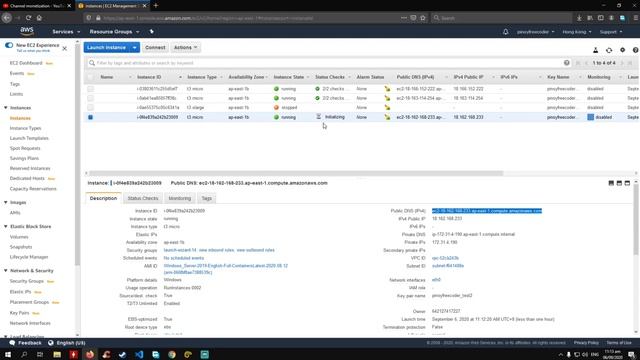Toggle the select-all instances checkbox
The image size is (640, 360).
[x=90, y=77]
